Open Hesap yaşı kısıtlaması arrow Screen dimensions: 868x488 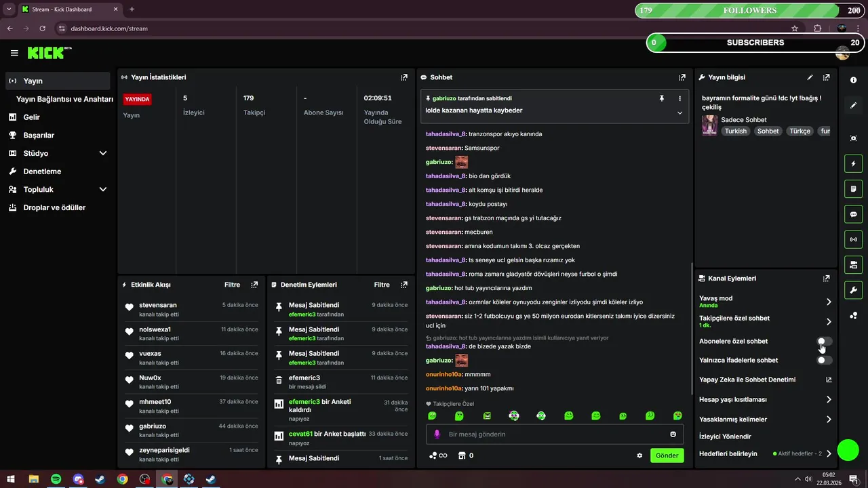[x=829, y=400]
